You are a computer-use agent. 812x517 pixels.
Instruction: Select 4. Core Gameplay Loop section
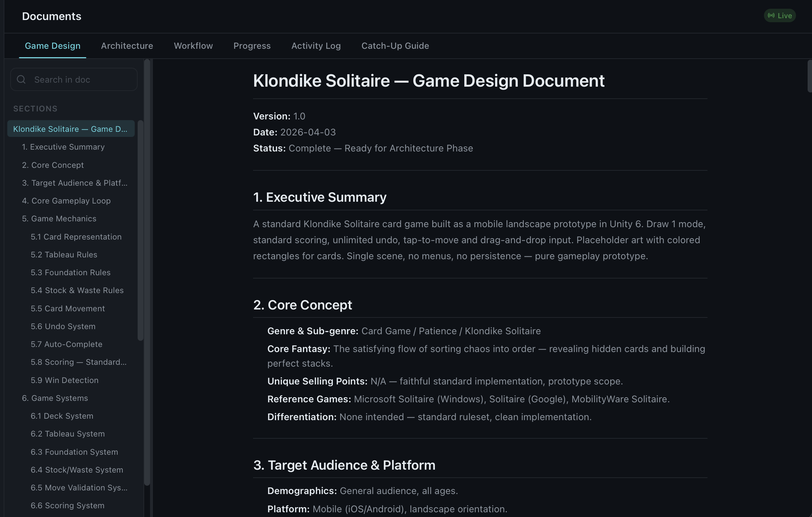tap(66, 201)
